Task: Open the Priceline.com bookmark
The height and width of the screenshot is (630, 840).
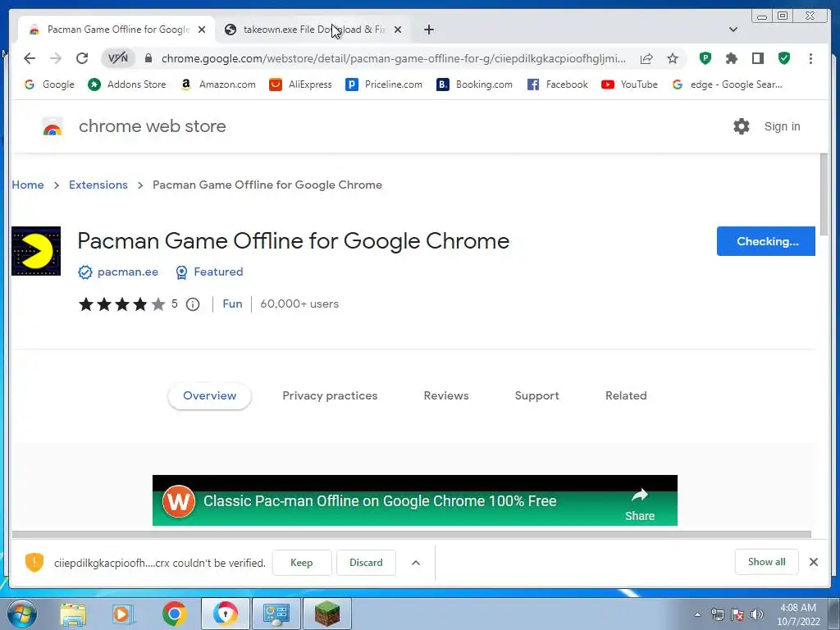Action: 384,84
